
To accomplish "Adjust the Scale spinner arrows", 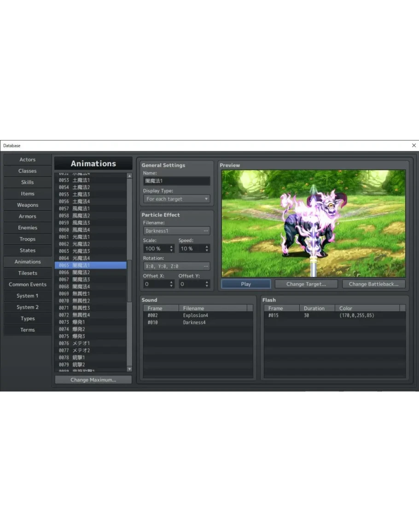I will (171, 248).
